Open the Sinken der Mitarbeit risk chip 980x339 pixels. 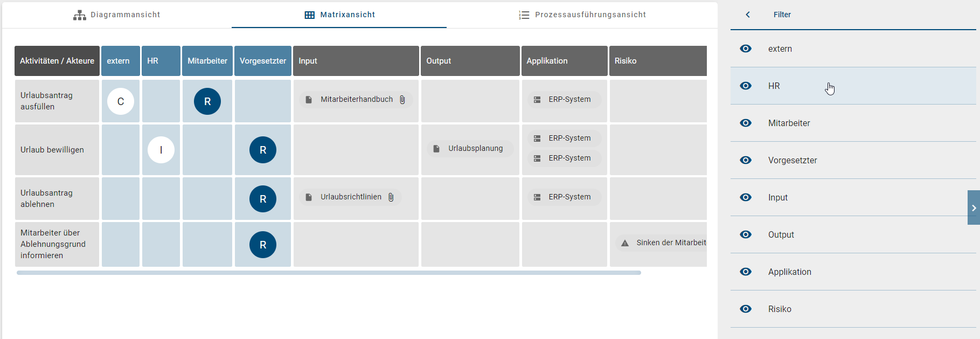pos(661,243)
